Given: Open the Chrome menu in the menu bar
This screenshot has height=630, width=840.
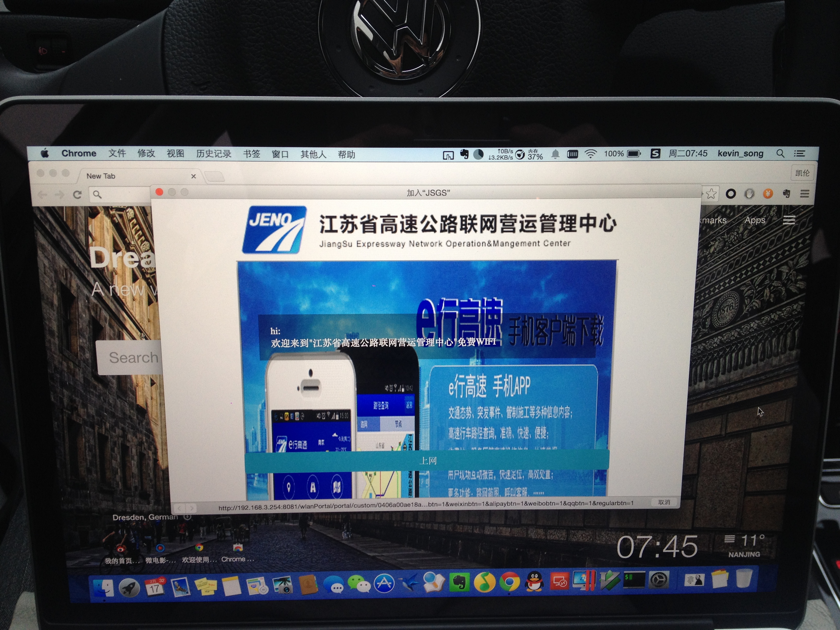Looking at the screenshot, I should (78, 153).
